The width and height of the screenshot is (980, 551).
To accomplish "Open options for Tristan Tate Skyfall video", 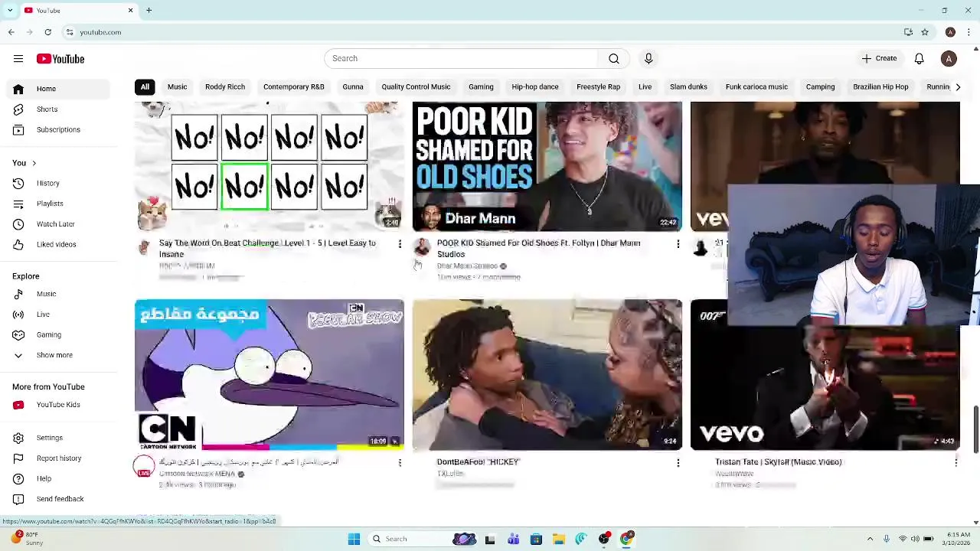I will (955, 462).
